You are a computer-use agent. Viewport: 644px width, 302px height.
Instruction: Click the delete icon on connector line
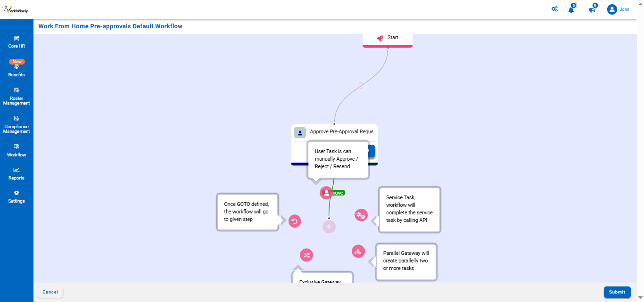point(361,86)
